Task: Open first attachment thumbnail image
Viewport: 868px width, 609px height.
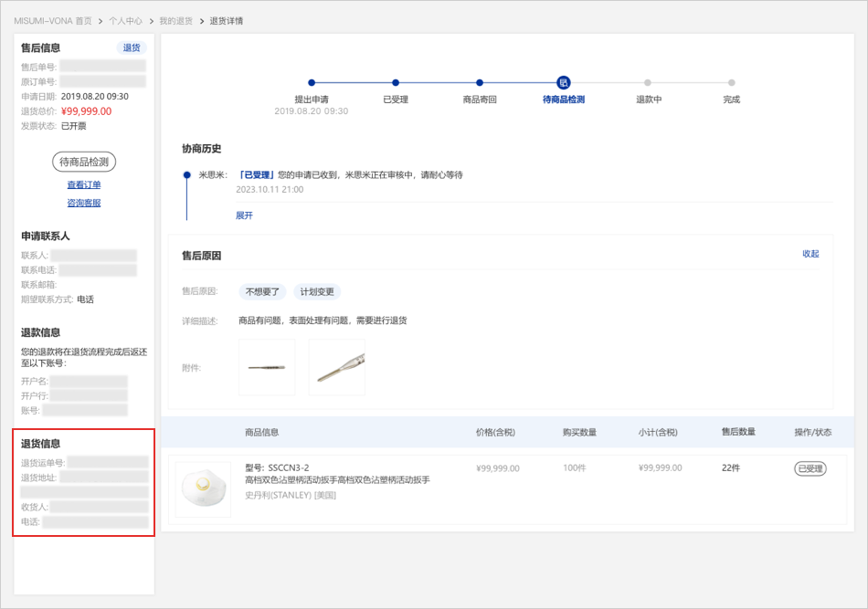Action: [267, 367]
